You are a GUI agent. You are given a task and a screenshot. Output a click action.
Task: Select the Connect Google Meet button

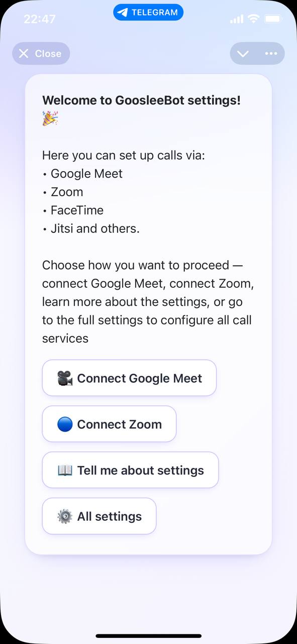coord(129,378)
